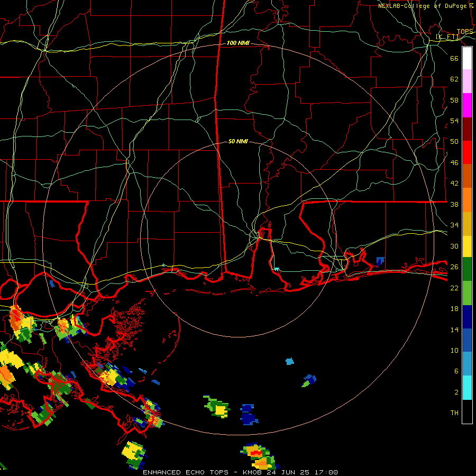The width and height of the screenshot is (476, 476).
Task: Click legend value 2
Action: (x=456, y=392)
